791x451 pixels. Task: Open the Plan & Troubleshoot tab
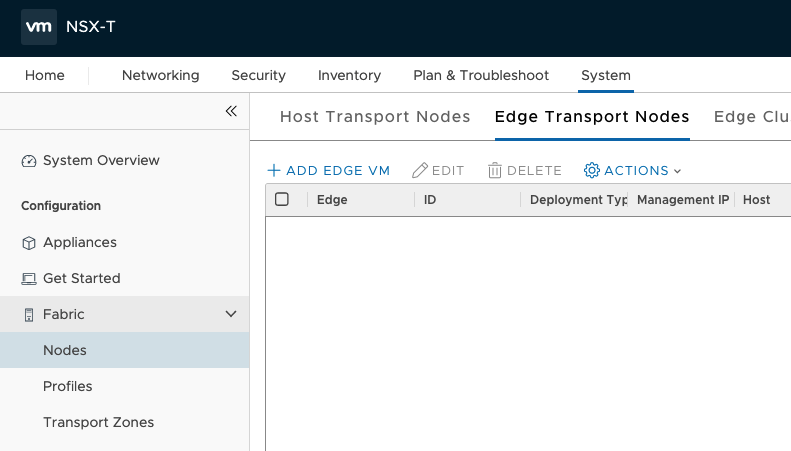click(x=481, y=75)
